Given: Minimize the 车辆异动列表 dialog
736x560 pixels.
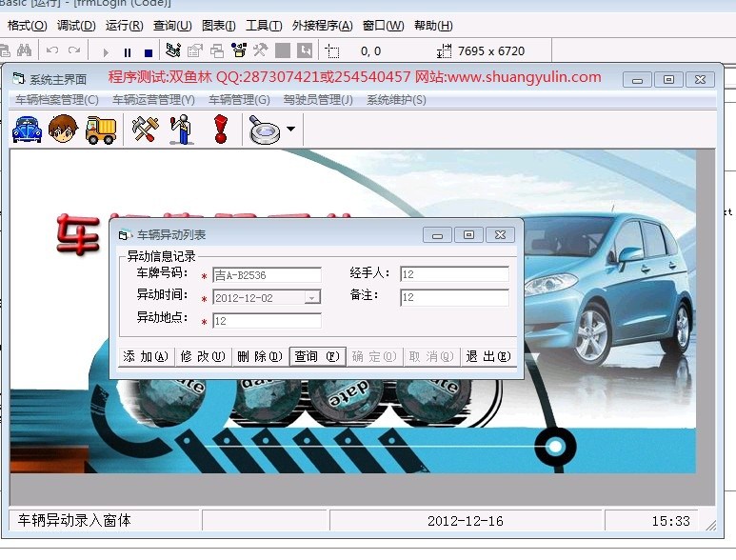Looking at the screenshot, I should tap(437, 234).
